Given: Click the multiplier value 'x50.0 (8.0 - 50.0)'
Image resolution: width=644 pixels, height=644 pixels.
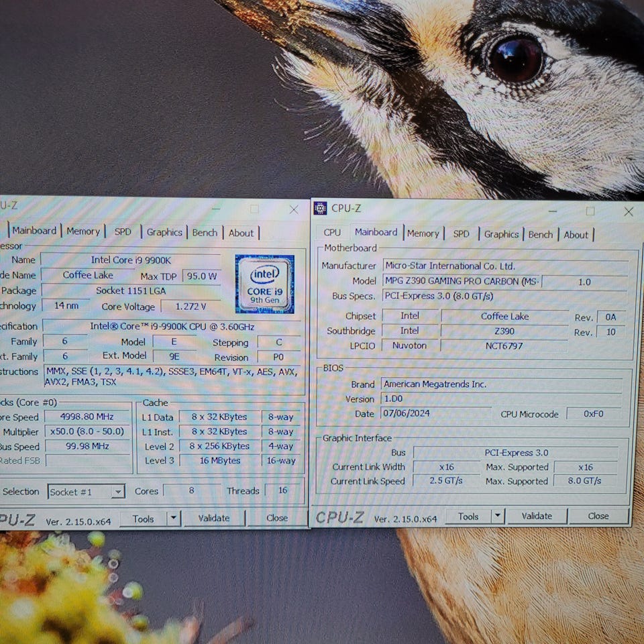Looking at the screenshot, I should [x=87, y=431].
